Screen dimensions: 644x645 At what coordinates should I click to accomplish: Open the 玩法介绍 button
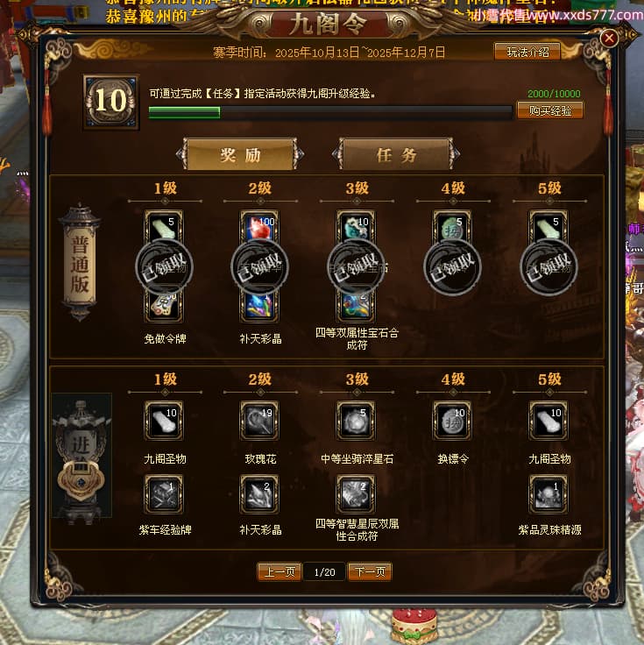(527, 52)
